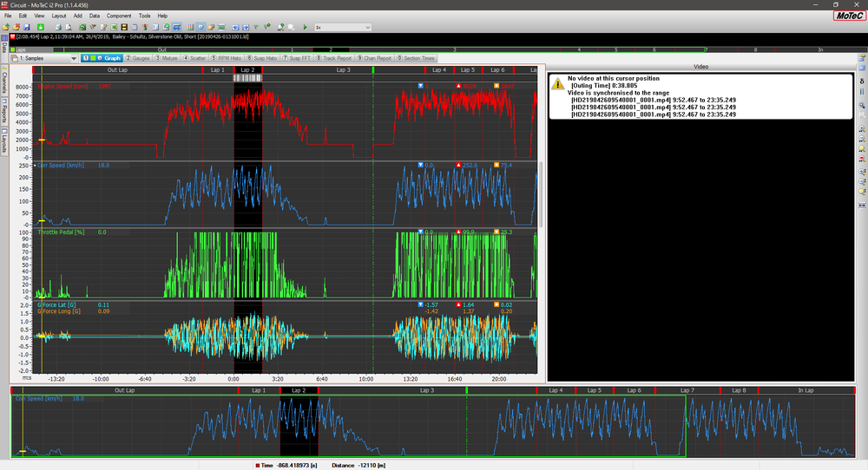
Task: Click the horizontal zoom out sidebar icon
Action: [x=862, y=139]
